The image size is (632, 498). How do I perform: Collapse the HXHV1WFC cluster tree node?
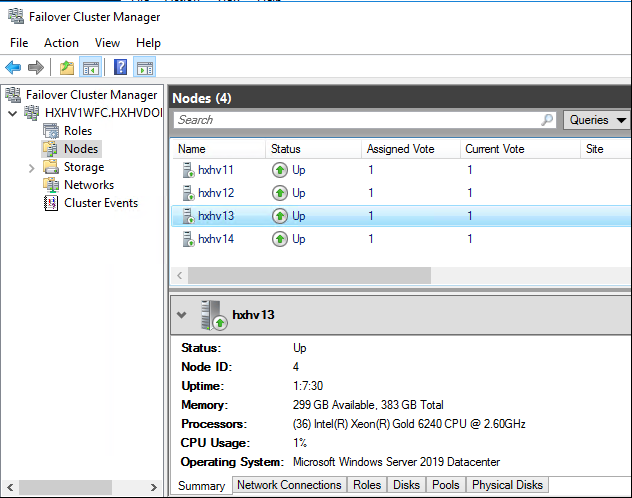point(12,113)
